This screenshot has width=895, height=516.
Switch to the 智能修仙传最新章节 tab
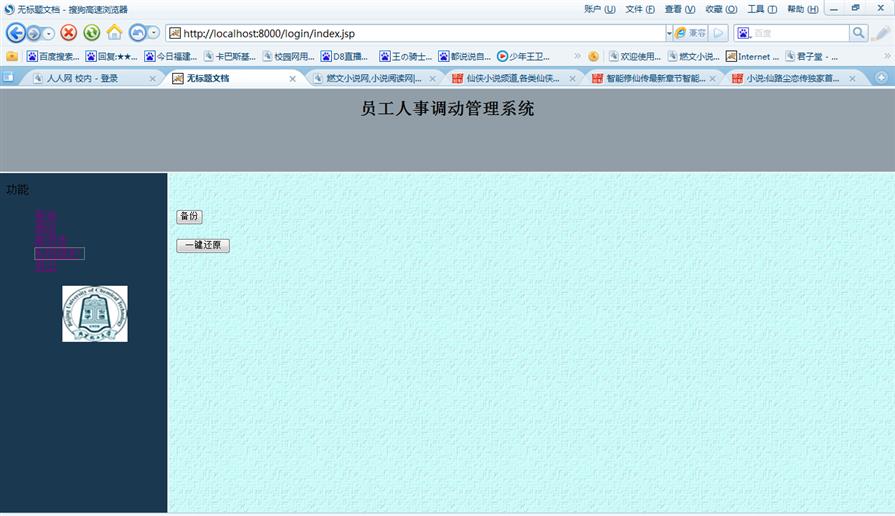pyautogui.click(x=655, y=78)
